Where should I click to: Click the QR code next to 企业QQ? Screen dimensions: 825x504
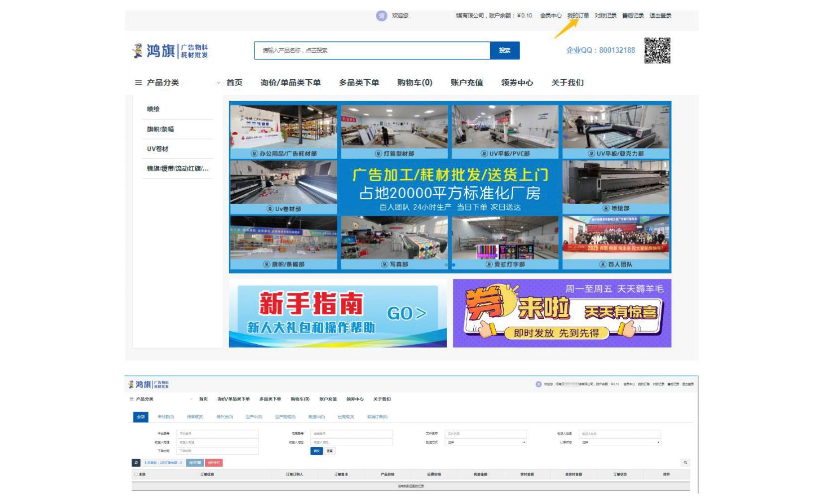[657, 50]
